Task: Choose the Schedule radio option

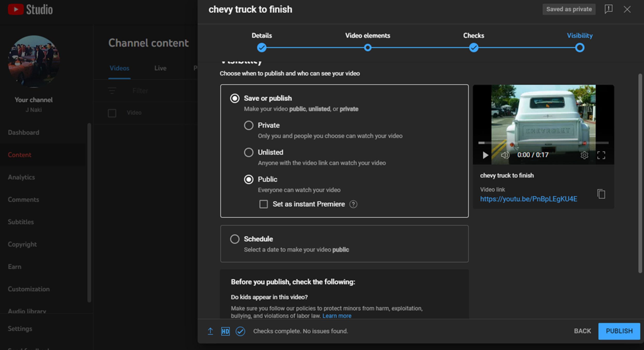Action: click(x=235, y=239)
